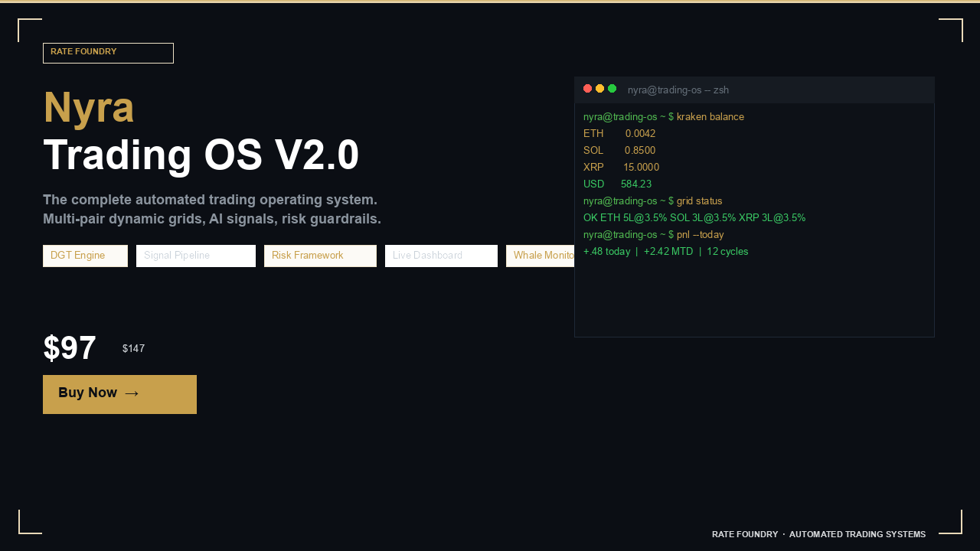The width and height of the screenshot is (980, 551).
Task: Click the USD 584.23 balance row
Action: 617,184
